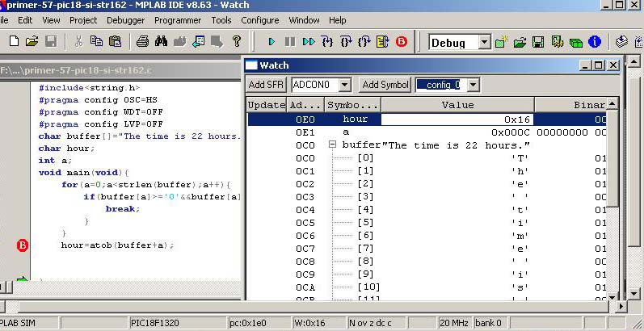The height and width of the screenshot is (331, 644).
Task: Select the hour value field 0x16
Action: pyautogui.click(x=457, y=119)
